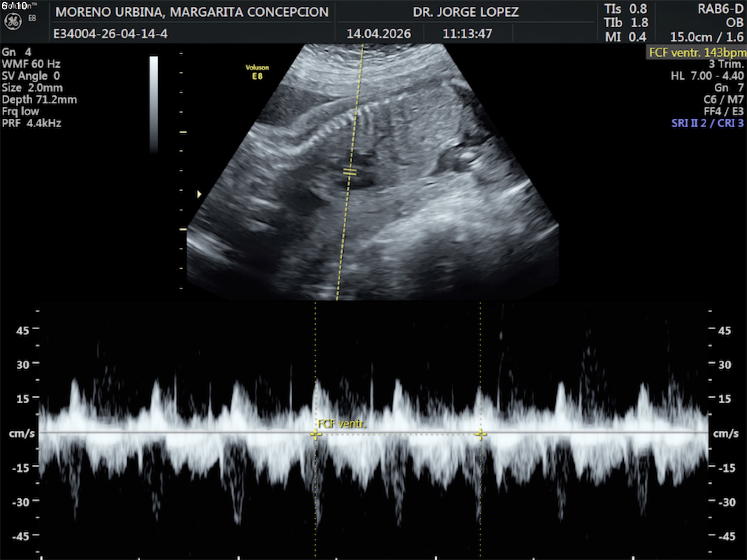Select the SV Angle 0 parameter
Viewport: 747px width, 560px height.
click(x=31, y=76)
